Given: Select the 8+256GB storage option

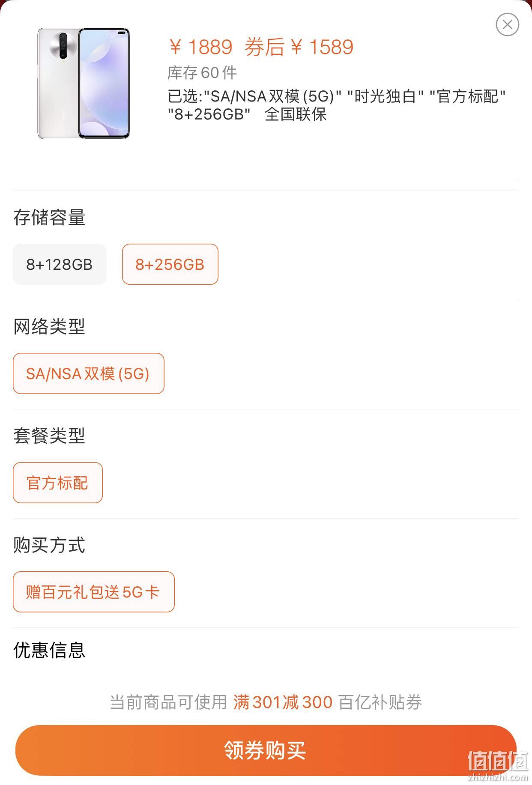Looking at the screenshot, I should 170,264.
